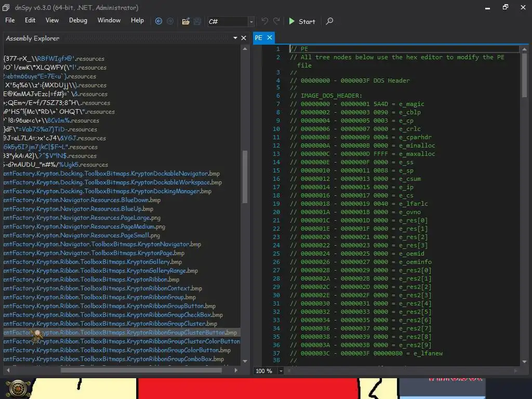Screen dimensions: 532x399
Task: Click the Navigate Backward arrow icon
Action: [x=158, y=21]
